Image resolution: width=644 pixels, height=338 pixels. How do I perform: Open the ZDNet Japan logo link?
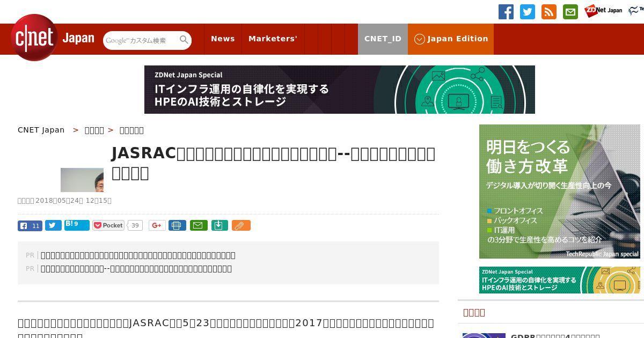pos(603,10)
